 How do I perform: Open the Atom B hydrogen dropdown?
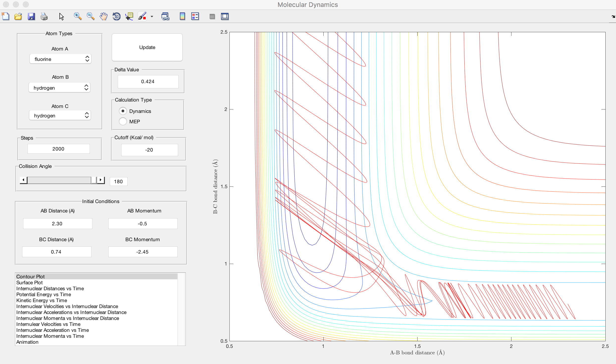[x=59, y=88]
